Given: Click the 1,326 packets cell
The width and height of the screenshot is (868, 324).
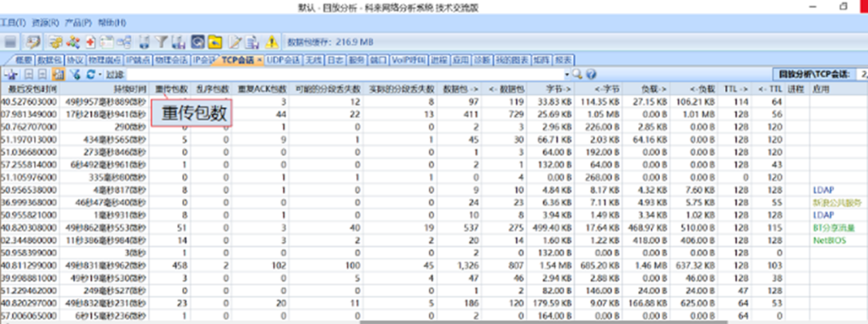Looking at the screenshot, I should (x=468, y=266).
